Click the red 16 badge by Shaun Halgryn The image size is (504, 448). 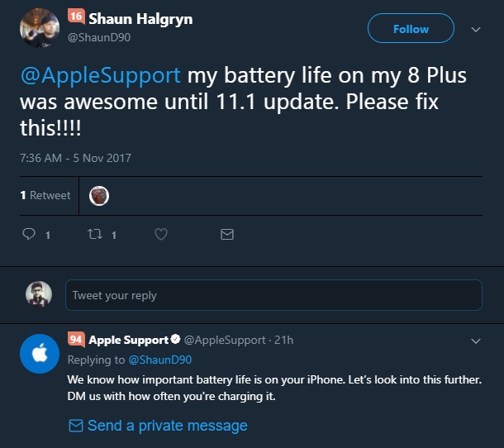click(75, 16)
